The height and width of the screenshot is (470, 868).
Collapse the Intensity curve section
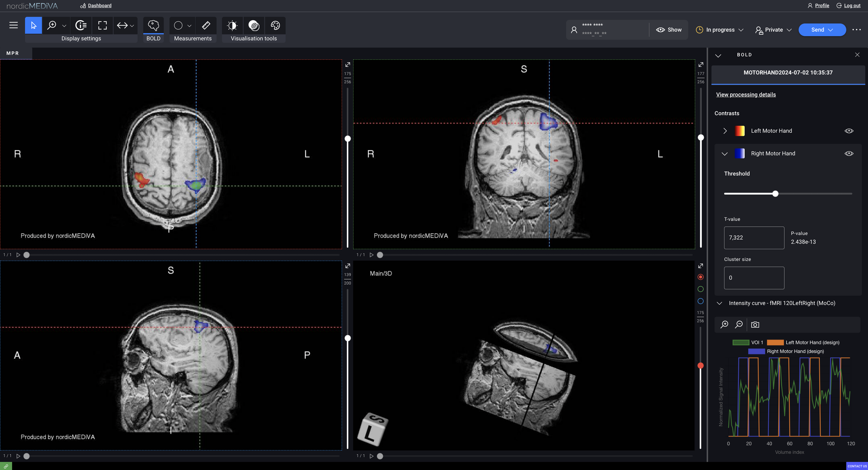tap(719, 303)
